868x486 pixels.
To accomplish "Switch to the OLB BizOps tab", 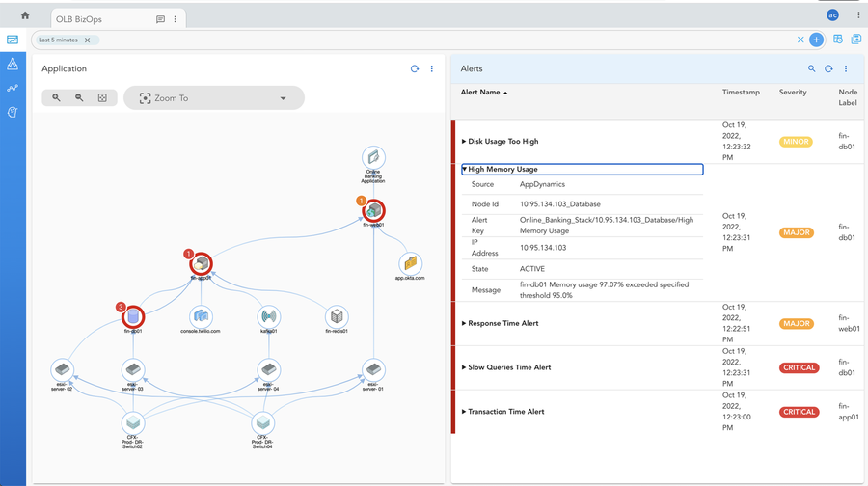I will (x=79, y=19).
